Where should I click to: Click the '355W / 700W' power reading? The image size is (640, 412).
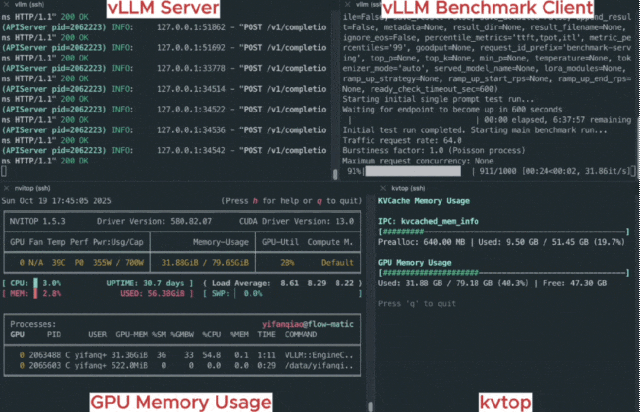[x=118, y=263]
